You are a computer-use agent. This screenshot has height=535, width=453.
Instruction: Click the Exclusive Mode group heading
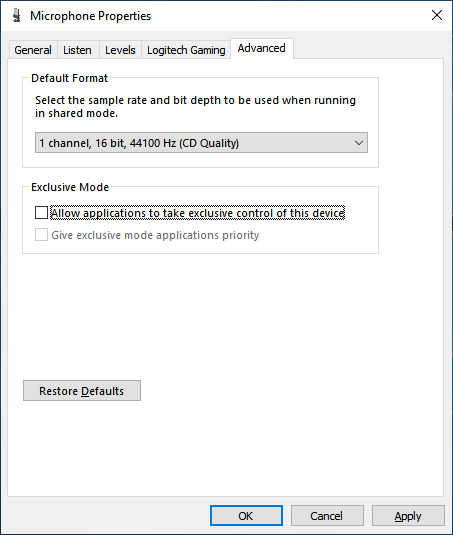pos(70,187)
